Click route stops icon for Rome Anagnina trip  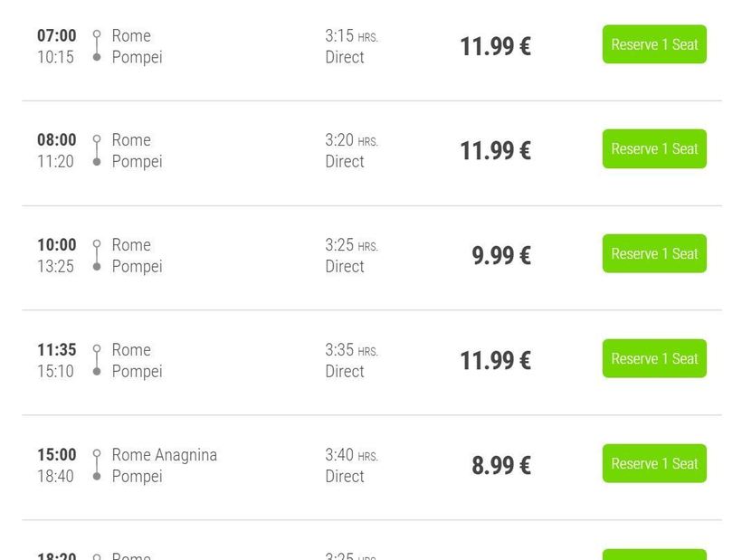(97, 465)
